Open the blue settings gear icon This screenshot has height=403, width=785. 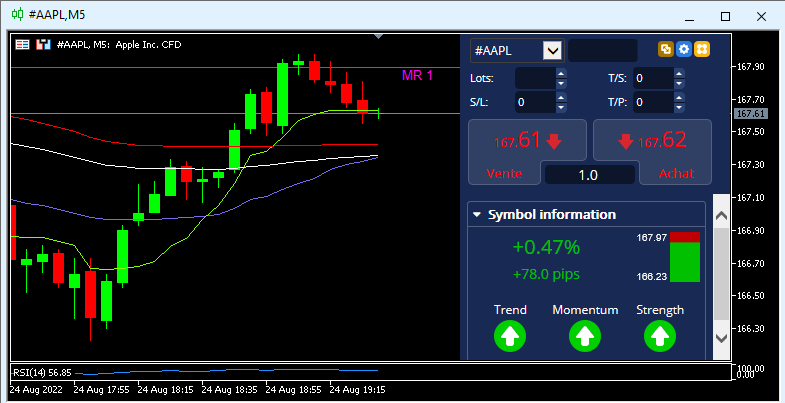coord(683,49)
